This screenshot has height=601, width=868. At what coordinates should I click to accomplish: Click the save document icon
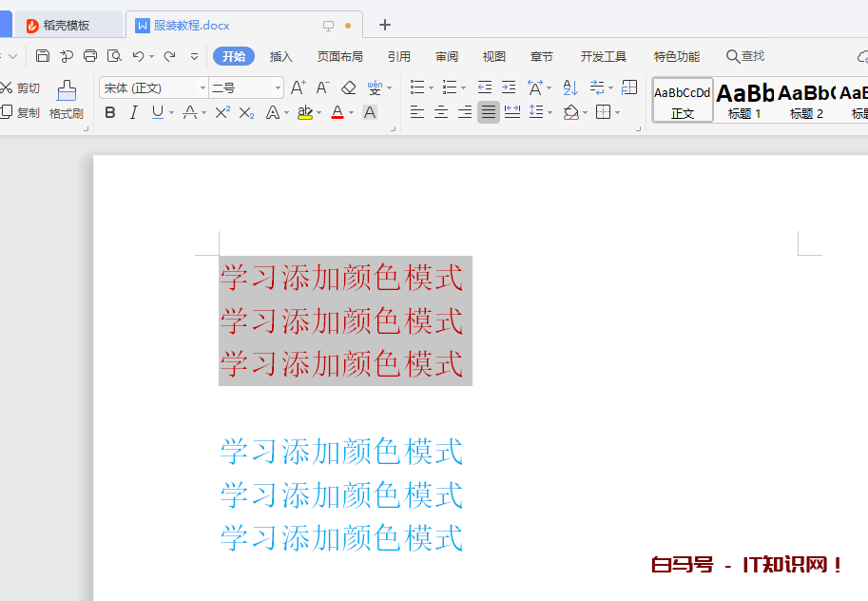click(x=43, y=56)
